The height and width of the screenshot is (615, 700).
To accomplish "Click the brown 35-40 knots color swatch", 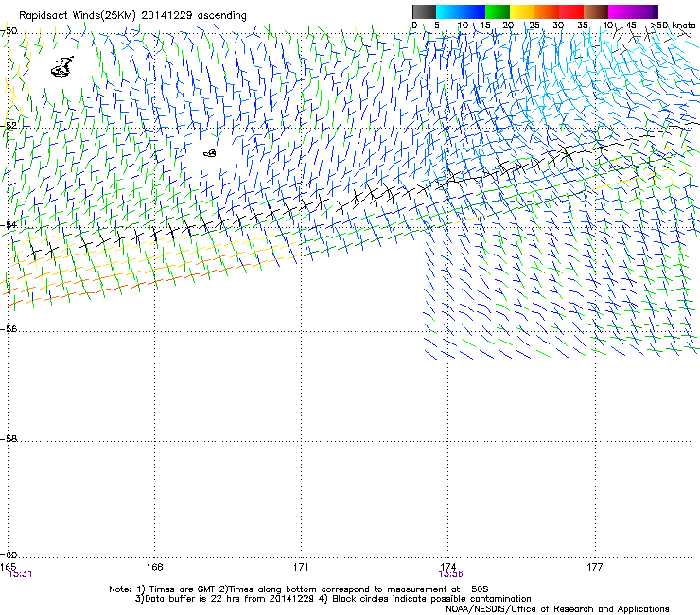I will pyautogui.click(x=596, y=11).
